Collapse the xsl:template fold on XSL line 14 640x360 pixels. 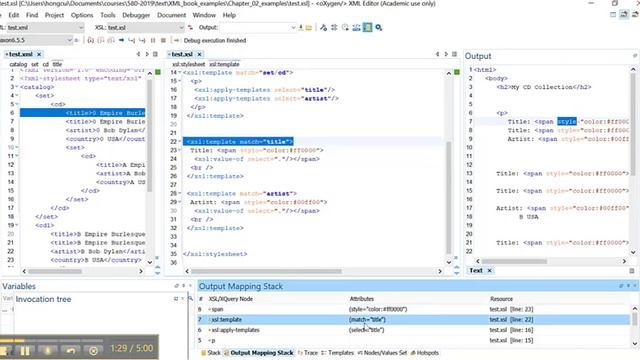(180, 72)
